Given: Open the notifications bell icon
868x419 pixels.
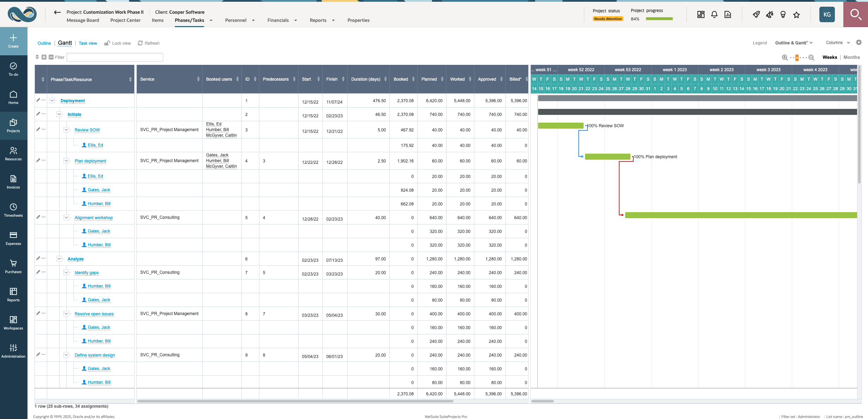Looking at the screenshot, I should [x=714, y=14].
